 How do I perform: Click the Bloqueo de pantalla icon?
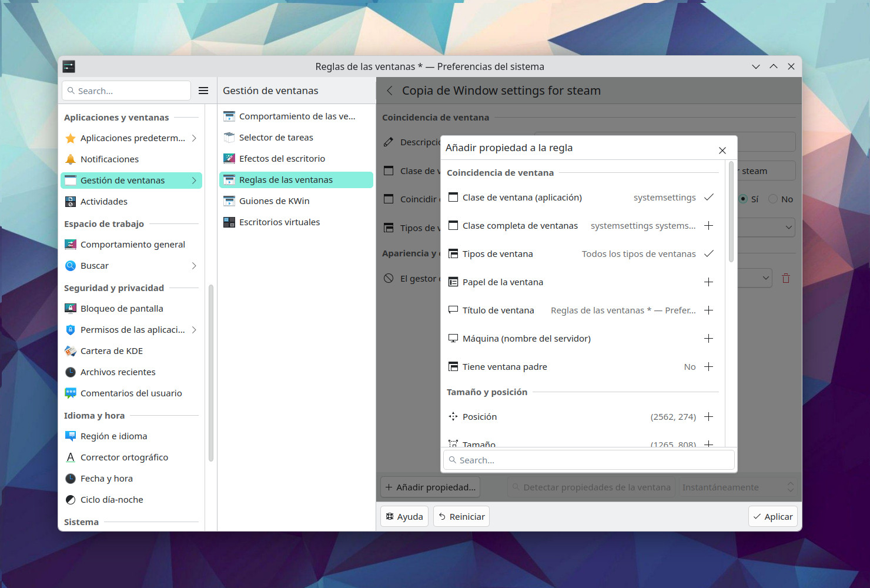click(x=71, y=309)
